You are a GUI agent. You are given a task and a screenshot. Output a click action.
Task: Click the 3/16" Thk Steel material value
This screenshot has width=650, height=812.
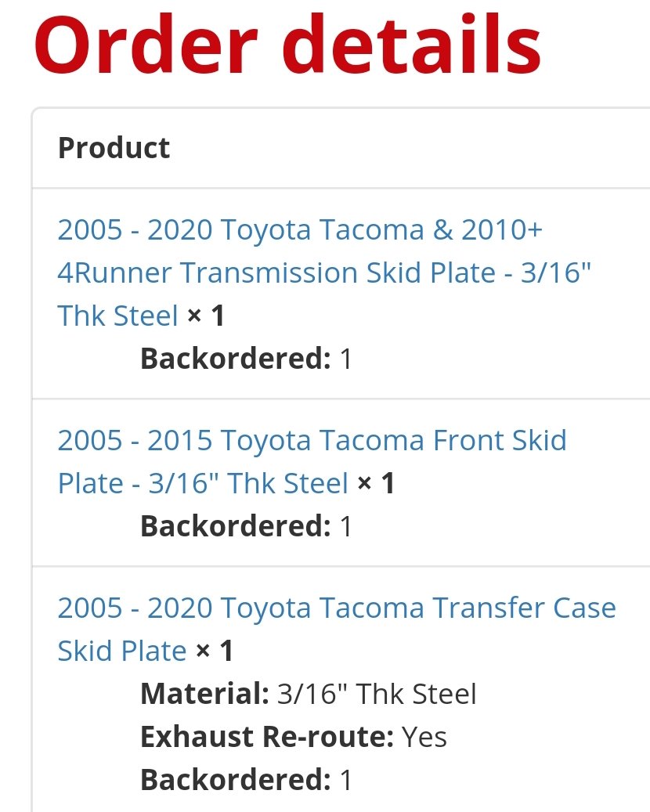377,694
